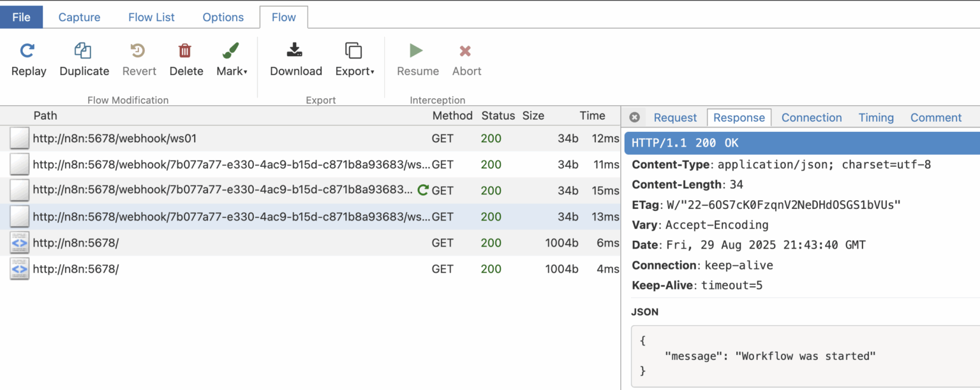Close the flow detail panel

tap(634, 117)
